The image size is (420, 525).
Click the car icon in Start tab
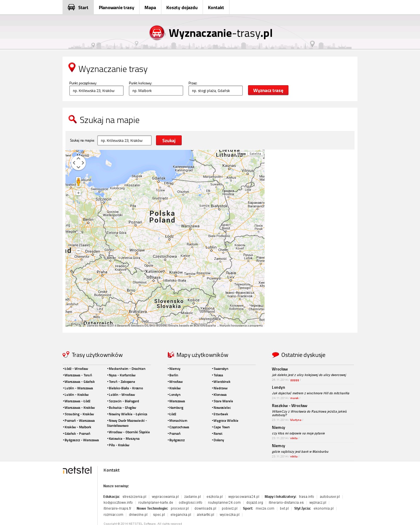pyautogui.click(x=71, y=7)
